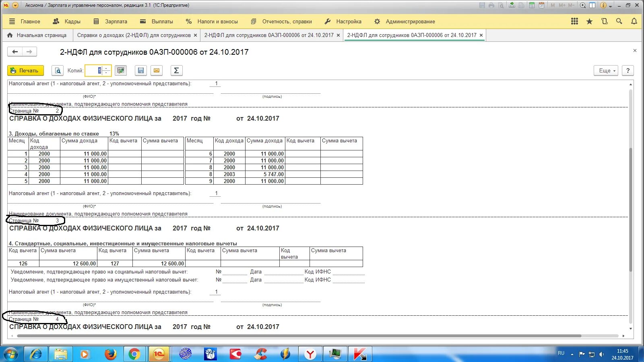Open Yandex browser from the taskbar
The height and width of the screenshot is (362, 644).
310,354
